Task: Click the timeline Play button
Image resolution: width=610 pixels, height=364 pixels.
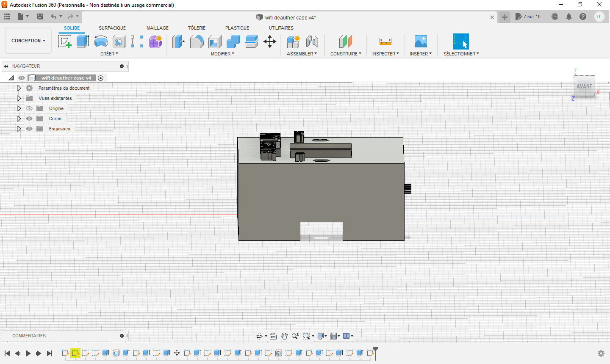Action: click(x=28, y=353)
